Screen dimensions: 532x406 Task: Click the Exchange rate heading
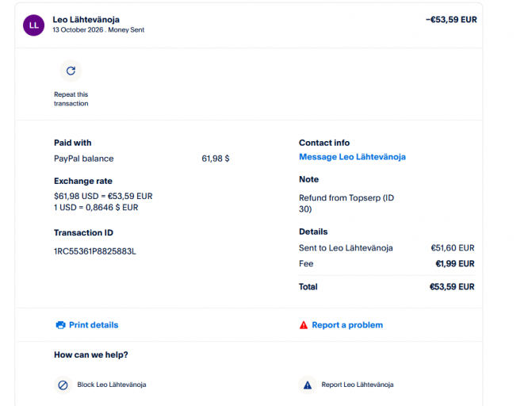pyautogui.click(x=83, y=181)
